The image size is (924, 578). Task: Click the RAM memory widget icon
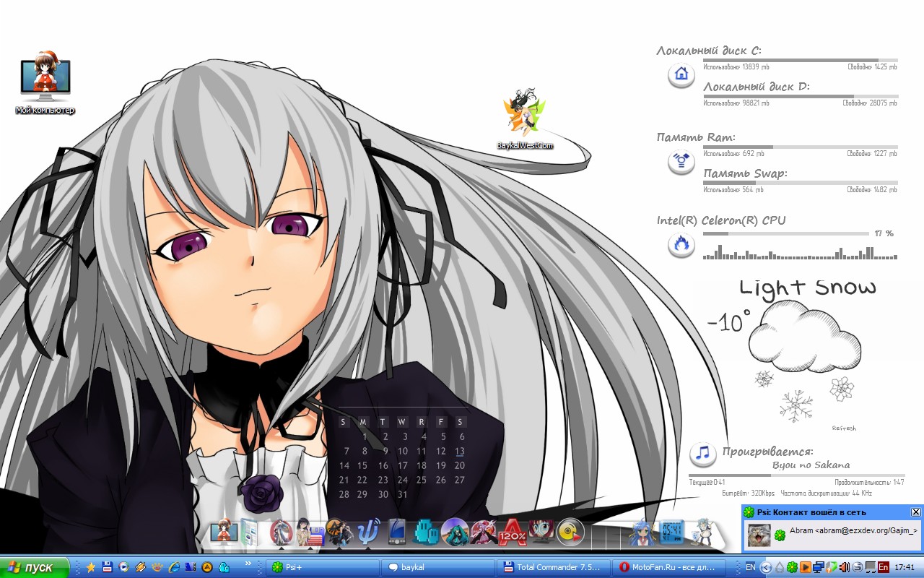click(681, 161)
